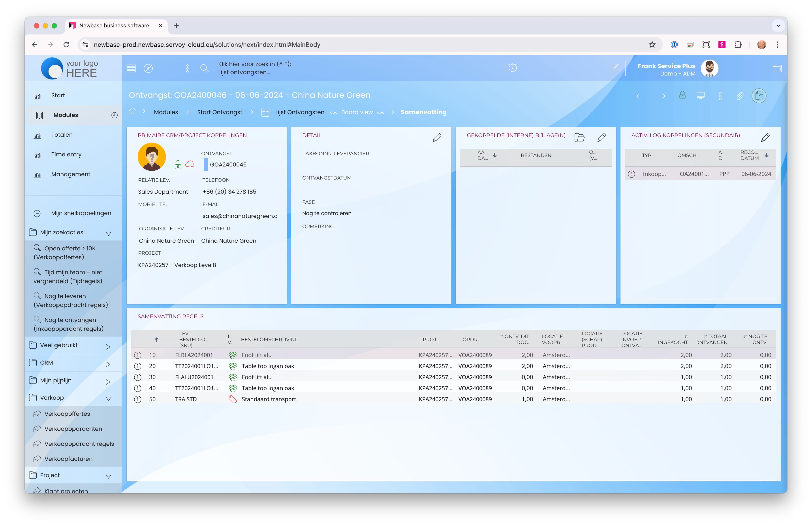
Task: Click the magnifier search icon
Action: [x=204, y=68]
